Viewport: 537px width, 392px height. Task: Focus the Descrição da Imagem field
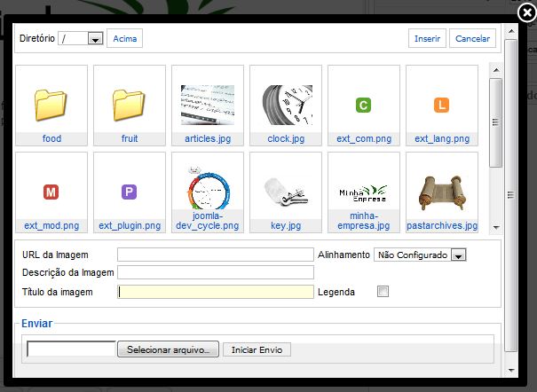pos(216,272)
